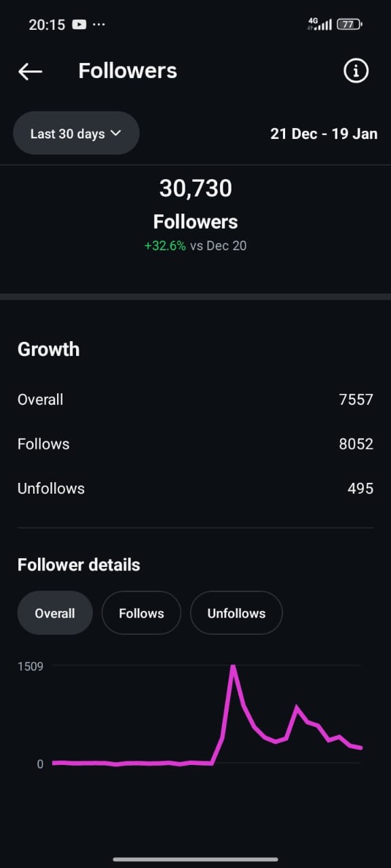Viewport: 391px width, 868px height.
Task: Tap the YouTube status bar icon
Action: [x=79, y=24]
